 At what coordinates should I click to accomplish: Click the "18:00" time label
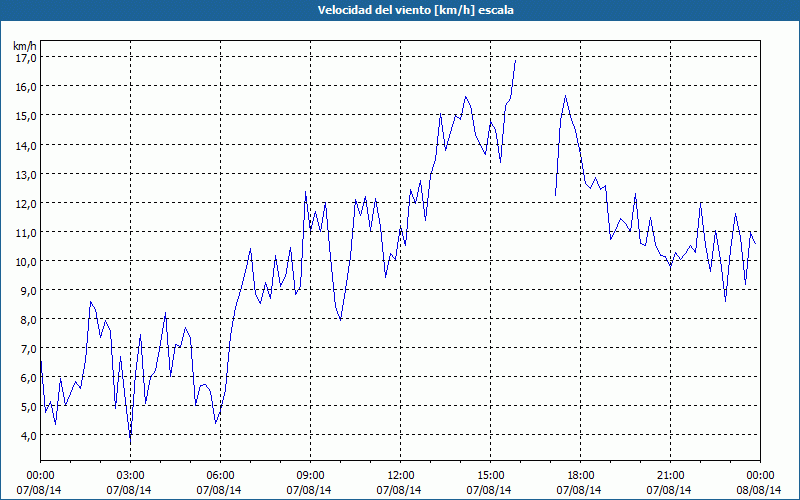pyautogui.click(x=580, y=476)
